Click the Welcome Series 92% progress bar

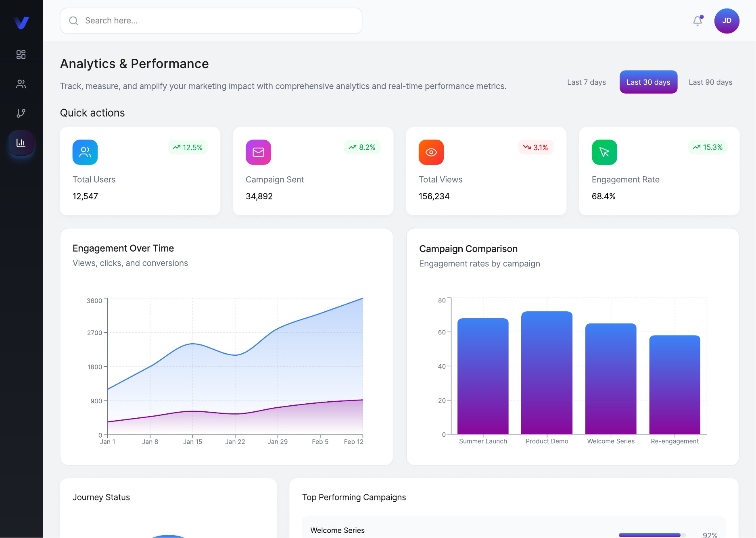(x=652, y=535)
